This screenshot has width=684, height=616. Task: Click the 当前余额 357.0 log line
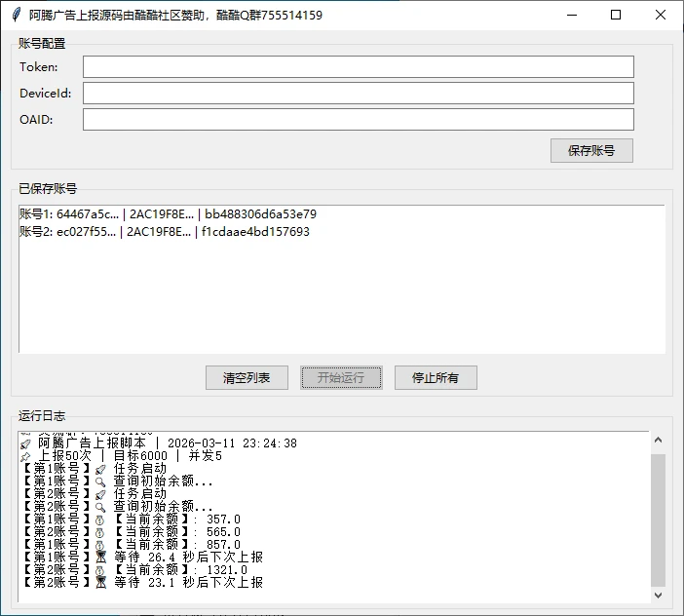click(131, 520)
